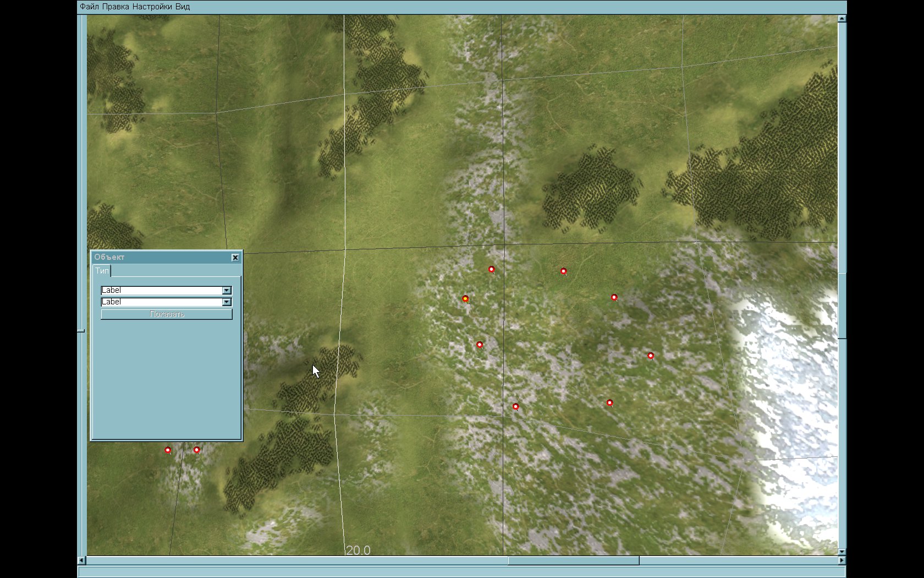Open the Вид menu

click(x=183, y=7)
